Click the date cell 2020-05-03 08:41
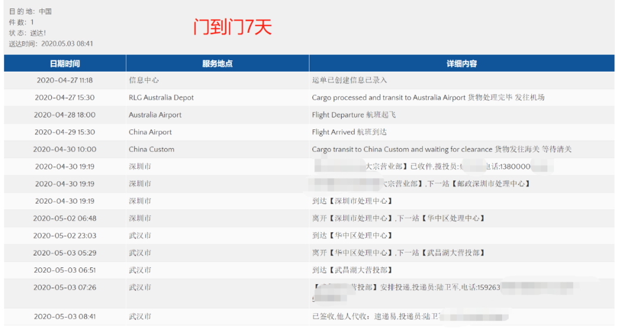 tap(65, 316)
